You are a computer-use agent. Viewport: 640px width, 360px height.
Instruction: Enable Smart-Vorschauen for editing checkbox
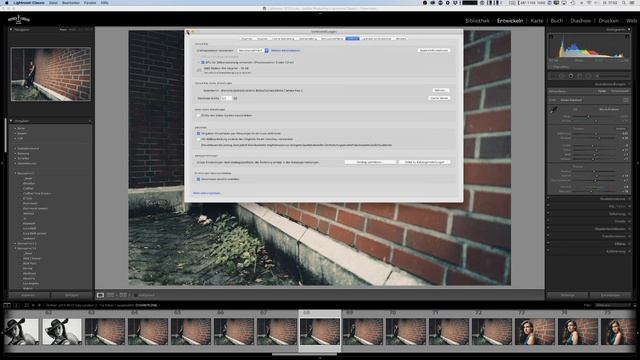coord(198,139)
